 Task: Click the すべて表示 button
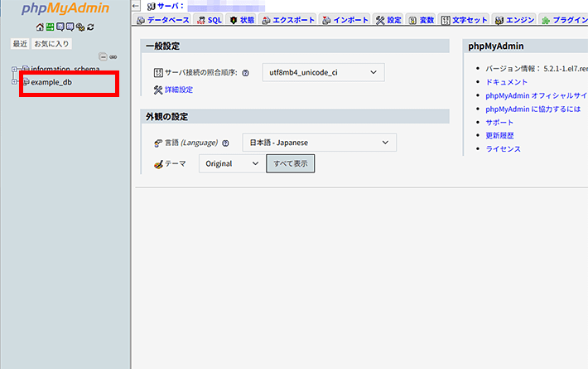click(290, 163)
